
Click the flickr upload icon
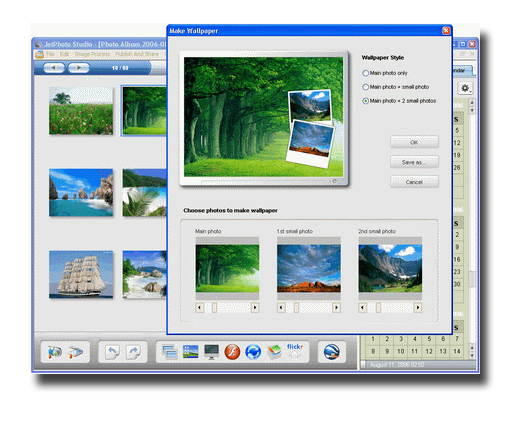(x=295, y=351)
